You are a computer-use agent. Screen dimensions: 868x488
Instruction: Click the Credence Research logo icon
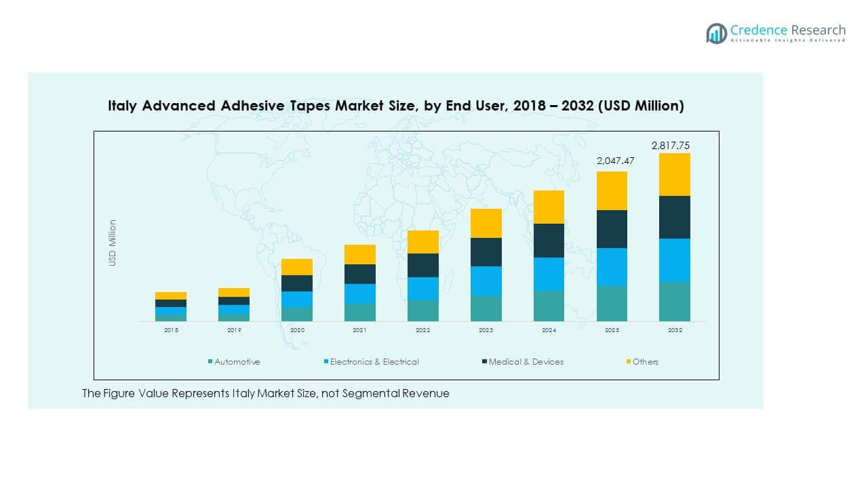[x=715, y=31]
